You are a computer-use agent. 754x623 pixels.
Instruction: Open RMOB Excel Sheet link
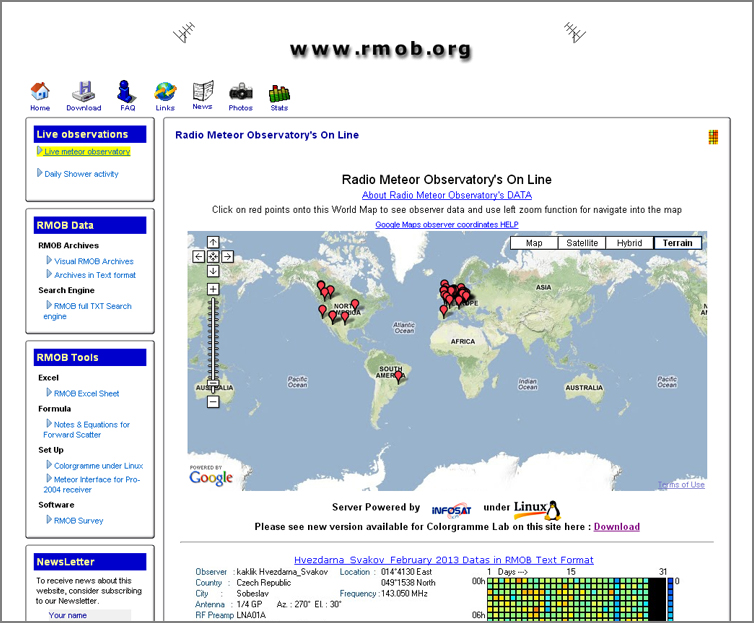point(86,393)
